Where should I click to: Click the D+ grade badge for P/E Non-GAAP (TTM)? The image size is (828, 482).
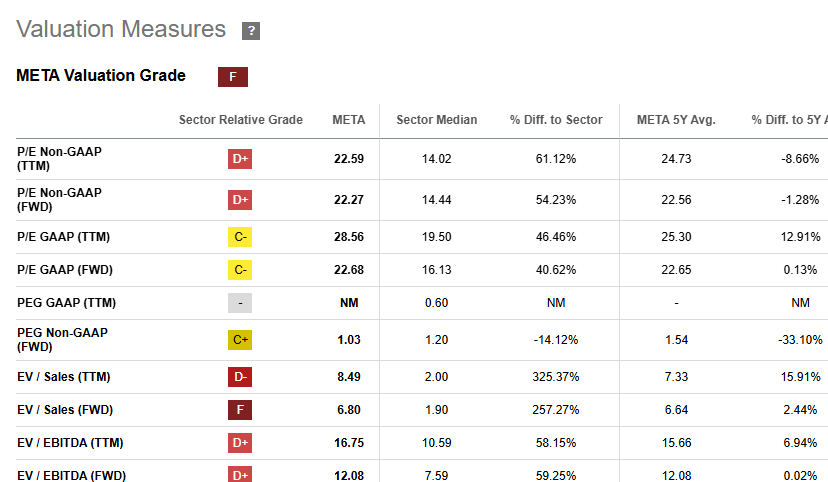coord(240,159)
